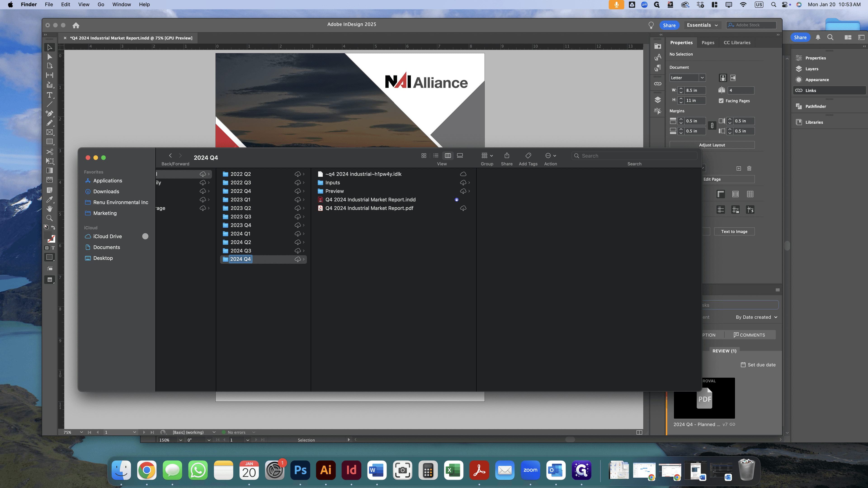This screenshot has width=868, height=488.
Task: Choose landscape page orientation
Action: (x=733, y=78)
